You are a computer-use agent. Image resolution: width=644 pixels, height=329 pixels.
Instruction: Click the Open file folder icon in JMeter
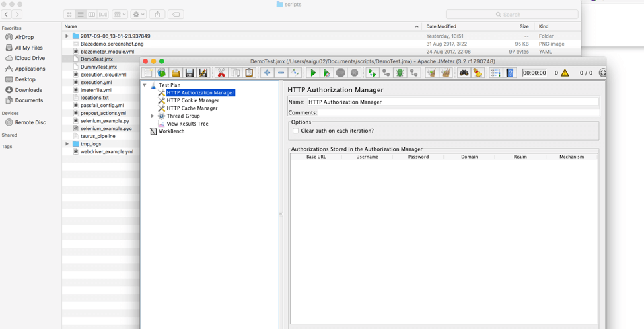tap(176, 73)
